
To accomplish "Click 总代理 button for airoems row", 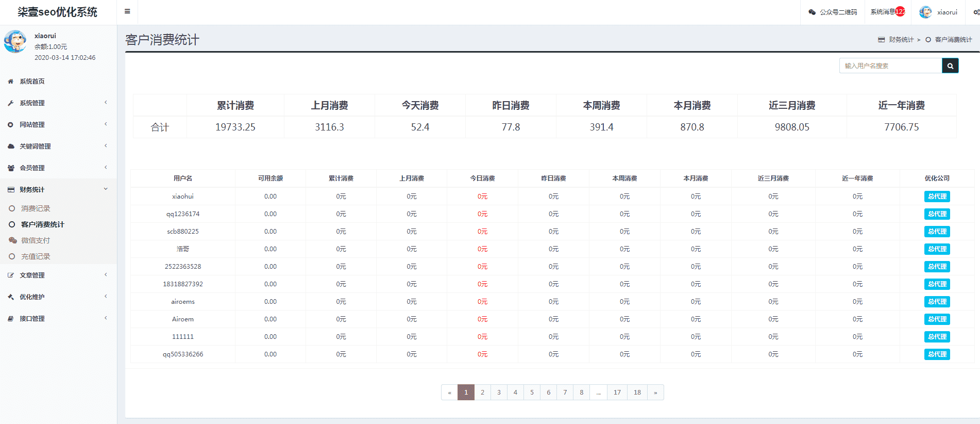I will [937, 302].
